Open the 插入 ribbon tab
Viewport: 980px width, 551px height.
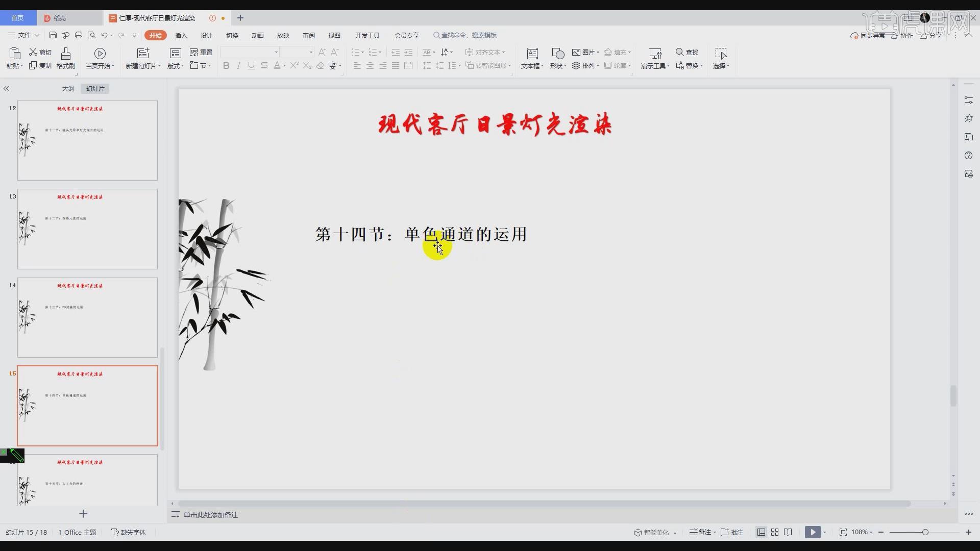pos(181,35)
